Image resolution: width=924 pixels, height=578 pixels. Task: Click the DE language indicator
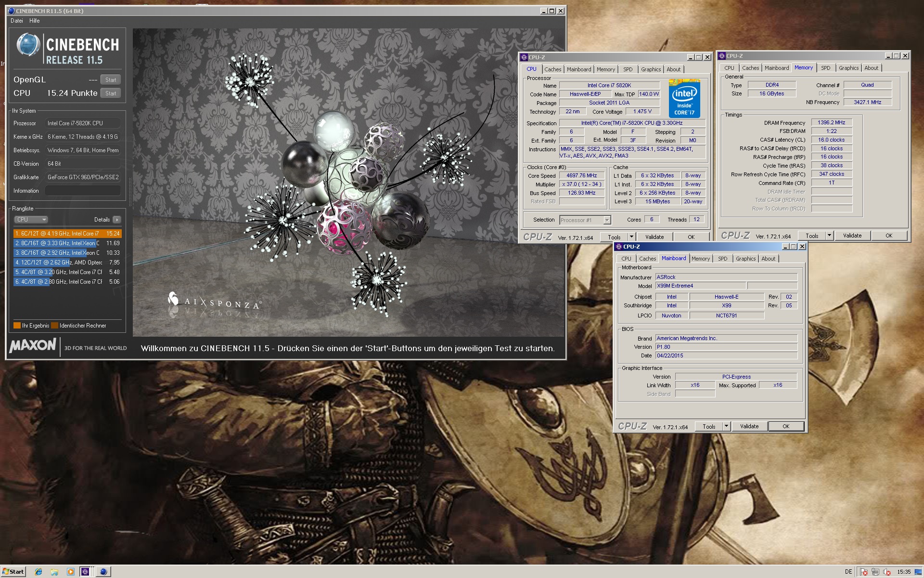848,572
